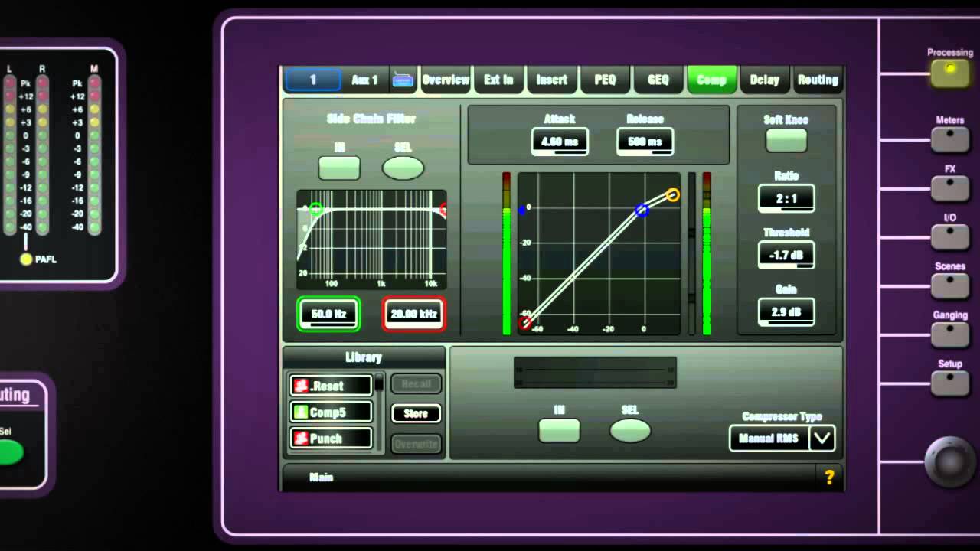
Task: Push the Setup hardware key
Action: click(x=950, y=383)
